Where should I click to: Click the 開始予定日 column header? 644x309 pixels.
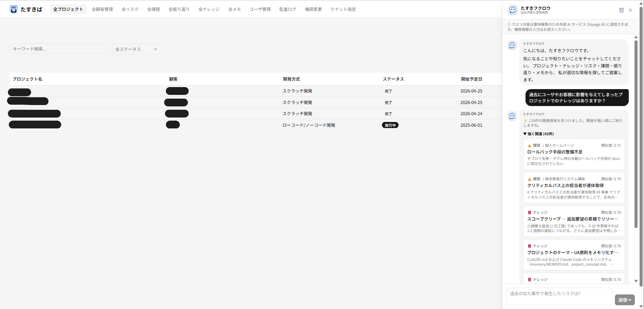[x=471, y=79]
